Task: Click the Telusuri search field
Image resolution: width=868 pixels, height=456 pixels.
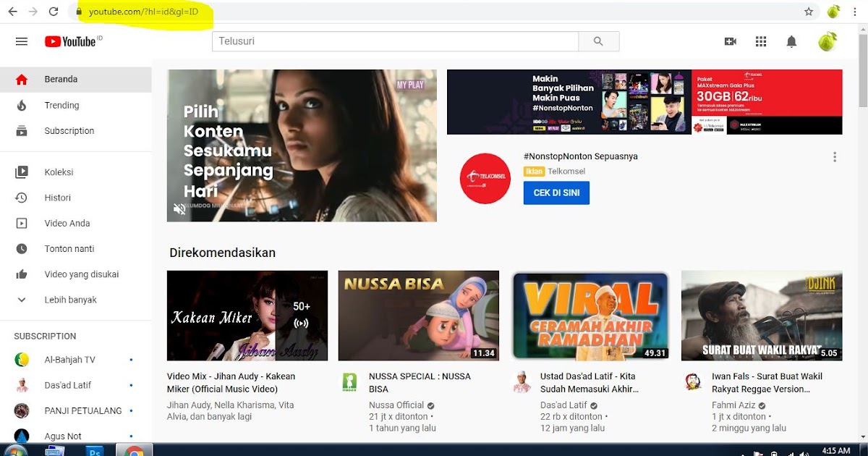Action: click(x=395, y=41)
